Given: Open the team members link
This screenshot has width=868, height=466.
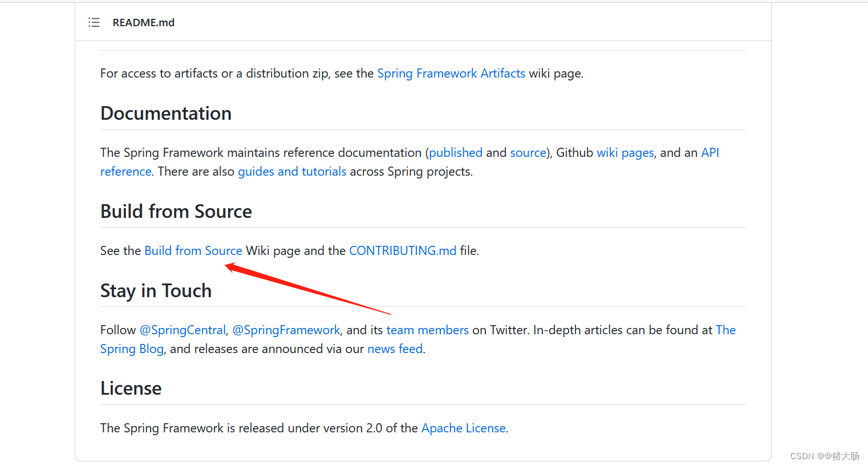Looking at the screenshot, I should pos(428,330).
